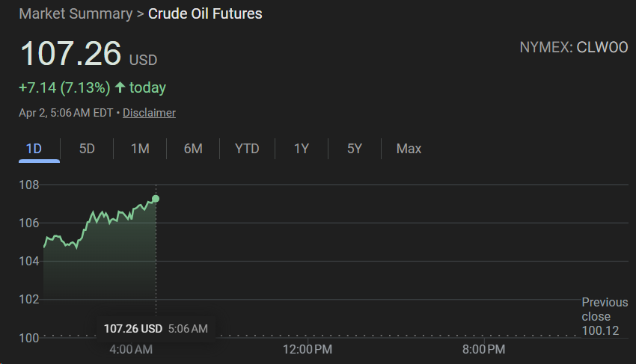This screenshot has width=636, height=364.
Task: Switch to the 5D chart tab
Action: pyautogui.click(x=87, y=149)
